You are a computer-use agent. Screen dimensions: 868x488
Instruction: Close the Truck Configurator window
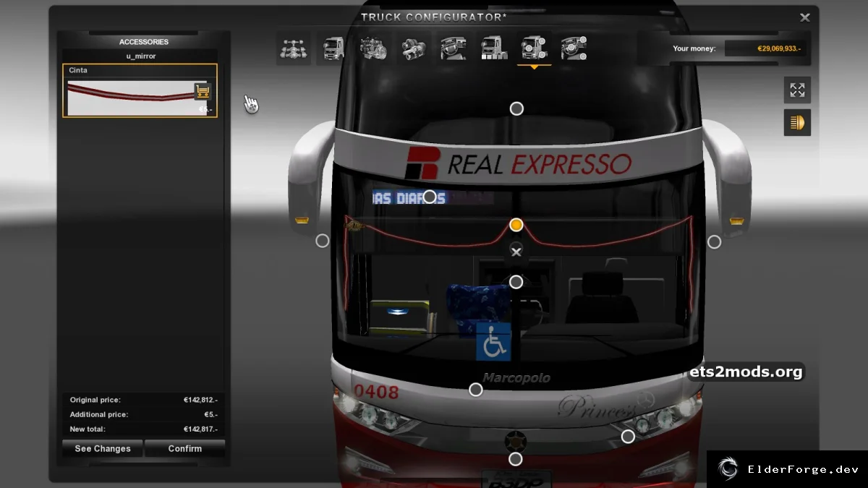coord(805,17)
